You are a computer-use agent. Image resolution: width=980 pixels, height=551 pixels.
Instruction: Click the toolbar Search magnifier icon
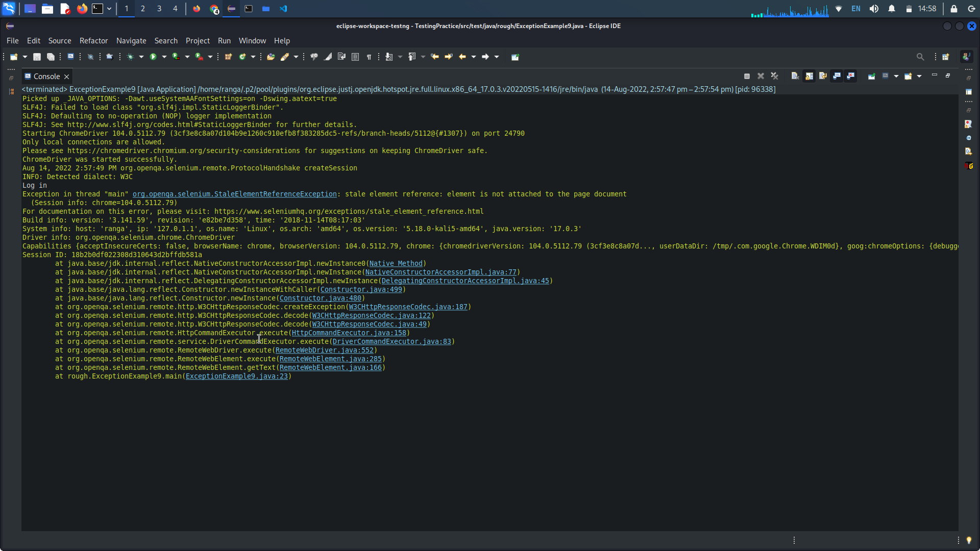(920, 57)
